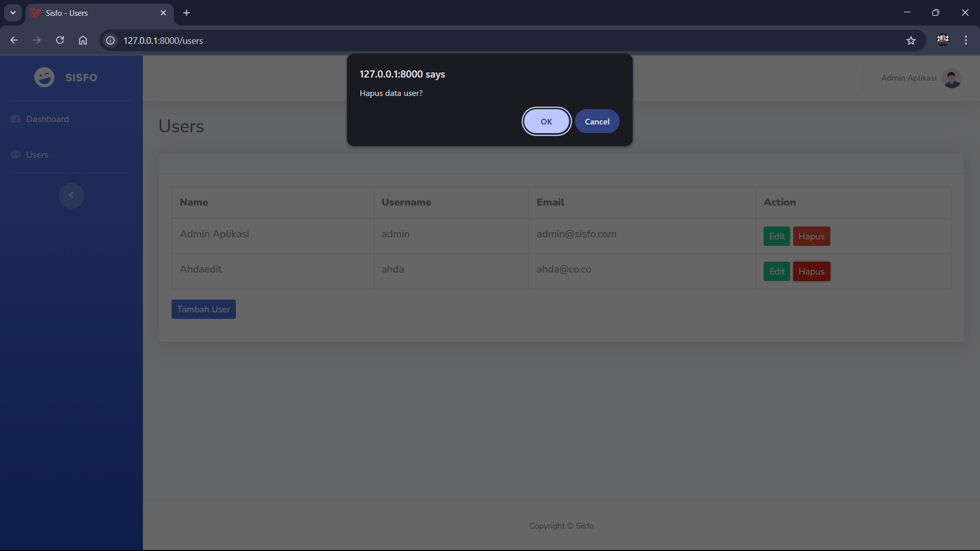Cancel the Hapus data user dialog
The height and width of the screenshot is (551, 980).
[x=597, y=121]
